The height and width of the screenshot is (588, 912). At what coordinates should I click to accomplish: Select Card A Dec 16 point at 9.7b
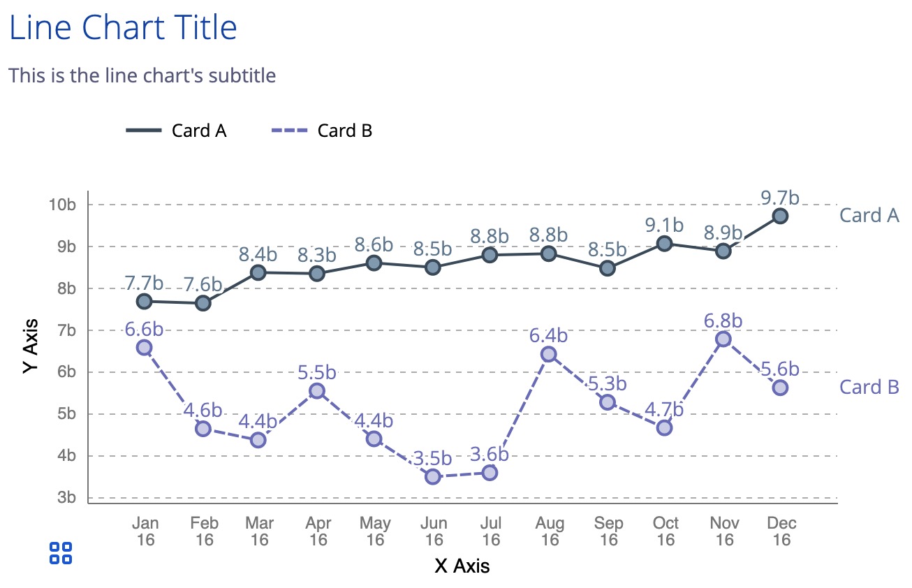pyautogui.click(x=780, y=216)
